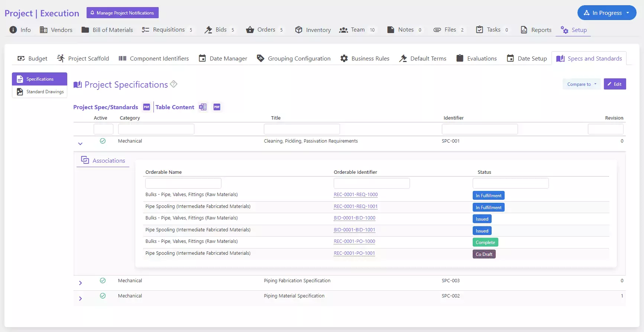Image resolution: width=644 pixels, height=332 pixels.
Task: Click the Orderable Identifier filter field
Action: pos(372,183)
